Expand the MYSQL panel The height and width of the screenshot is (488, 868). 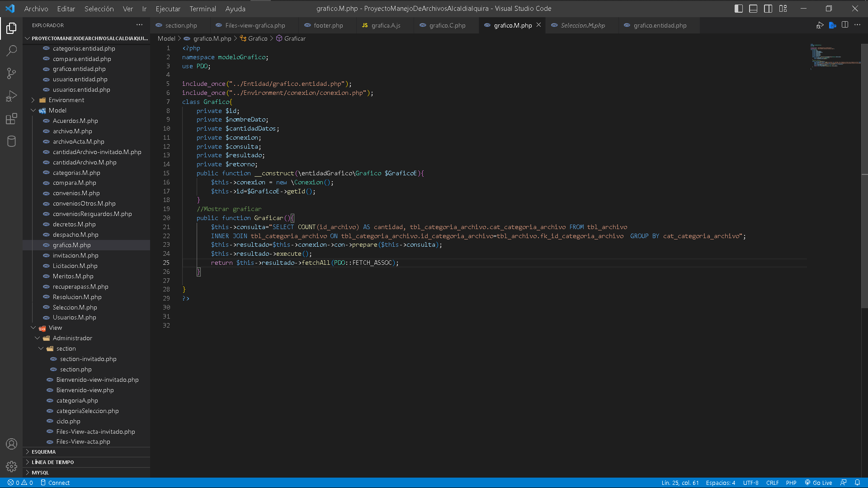tap(86, 473)
